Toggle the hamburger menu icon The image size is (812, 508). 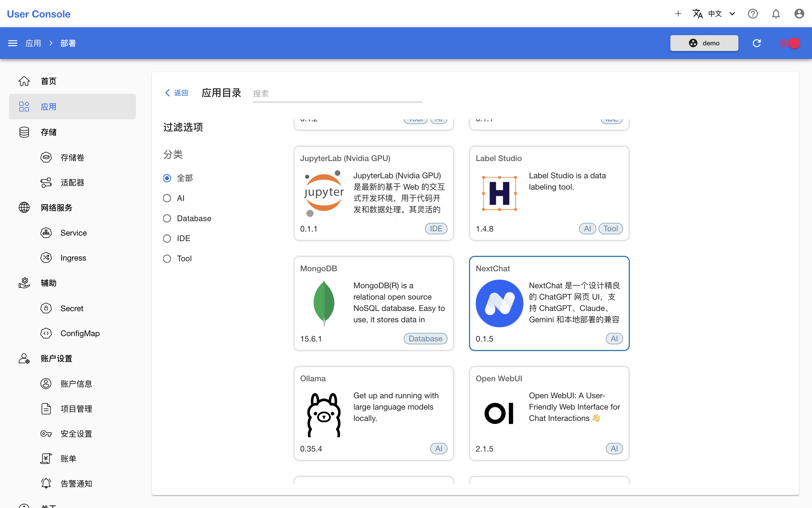[x=13, y=43]
